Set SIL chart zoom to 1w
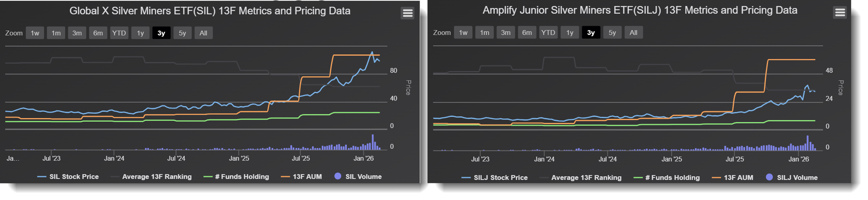Viewport: 868px width, 200px height. [35, 33]
